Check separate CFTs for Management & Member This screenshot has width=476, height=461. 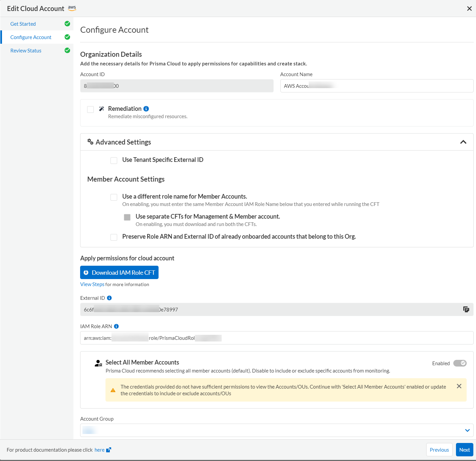[x=127, y=217]
